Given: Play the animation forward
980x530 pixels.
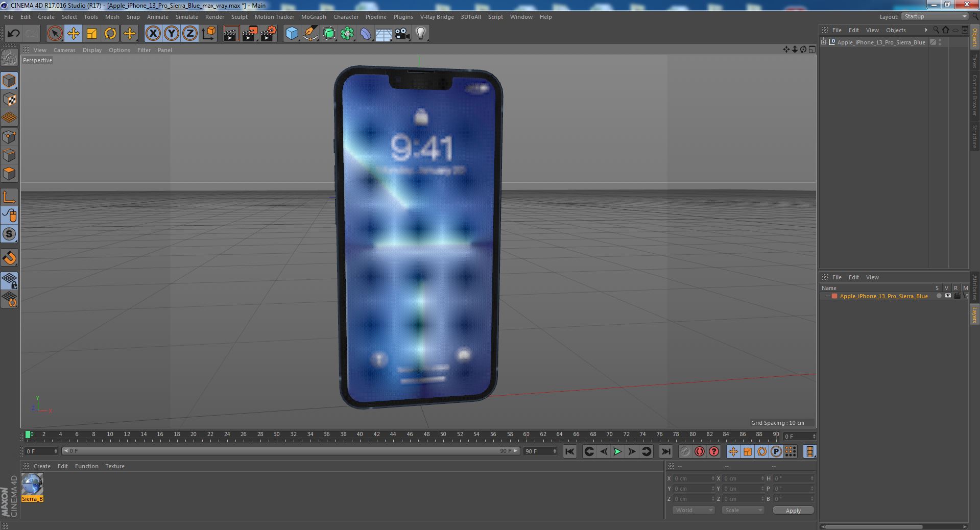Looking at the screenshot, I should tap(617, 451).
